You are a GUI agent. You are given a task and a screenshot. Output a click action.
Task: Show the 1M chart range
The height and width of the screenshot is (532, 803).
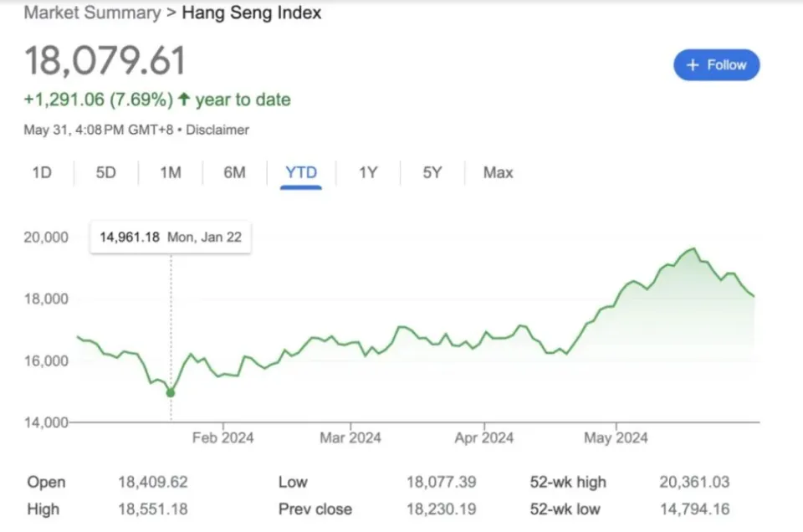[x=171, y=172]
